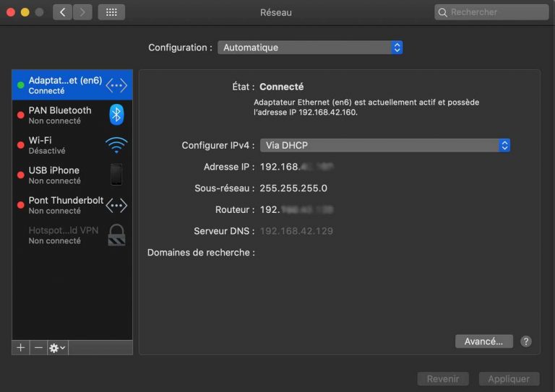Click the Appliquer button

coord(509,379)
